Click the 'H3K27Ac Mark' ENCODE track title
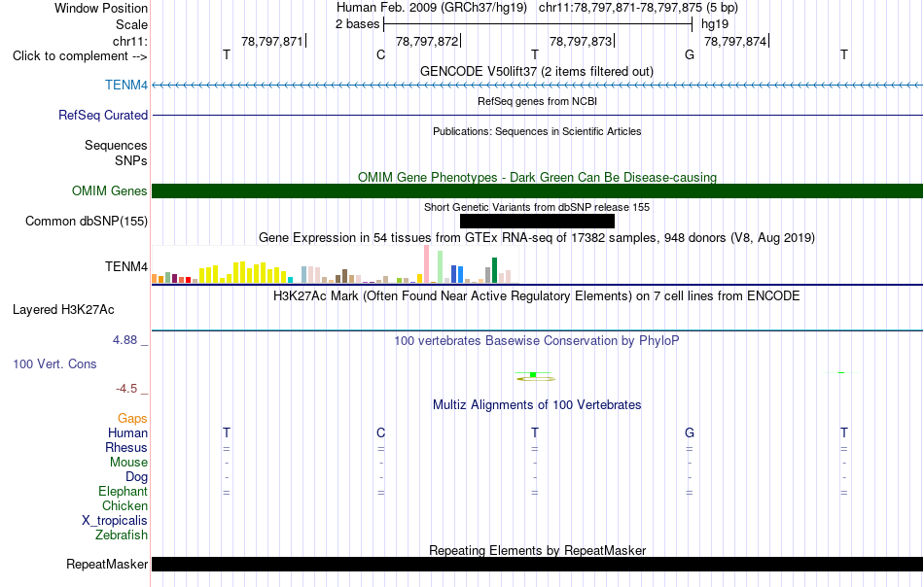The image size is (924, 587). 537,295
